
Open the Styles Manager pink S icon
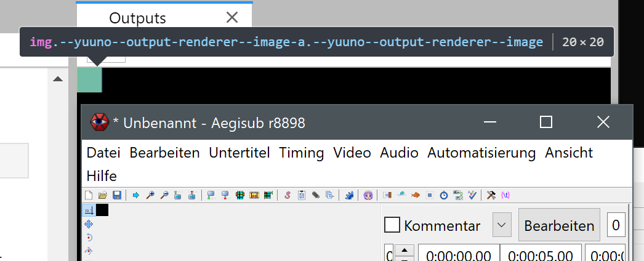(288, 195)
